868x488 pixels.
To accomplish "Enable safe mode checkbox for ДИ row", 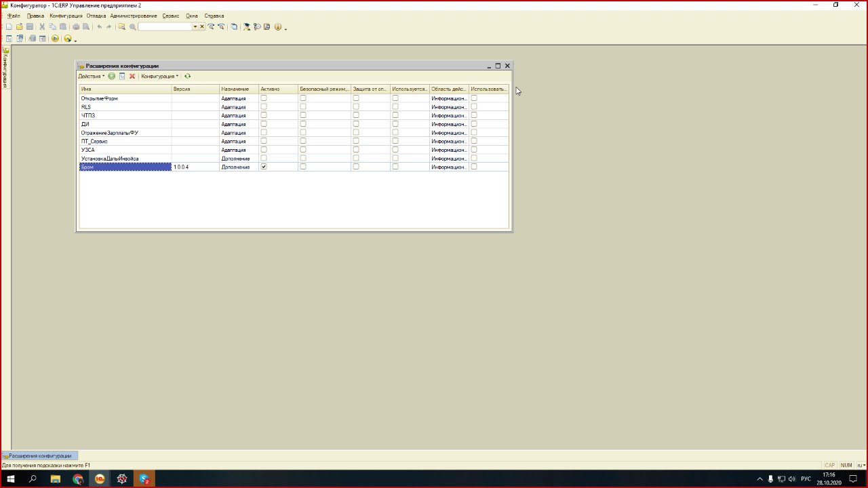I will (x=303, y=123).
